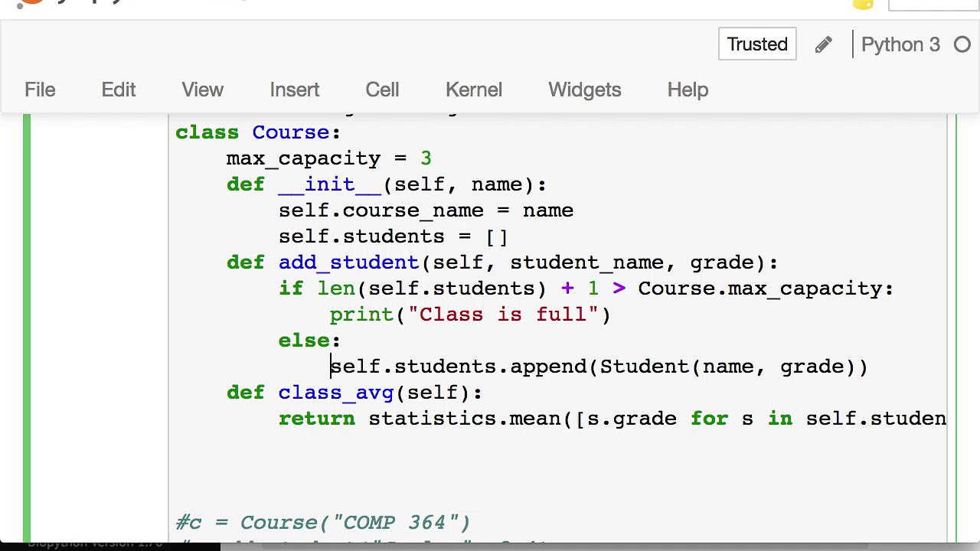The image size is (980, 551).
Task: Click on 'self.students = []' line
Action: 394,236
